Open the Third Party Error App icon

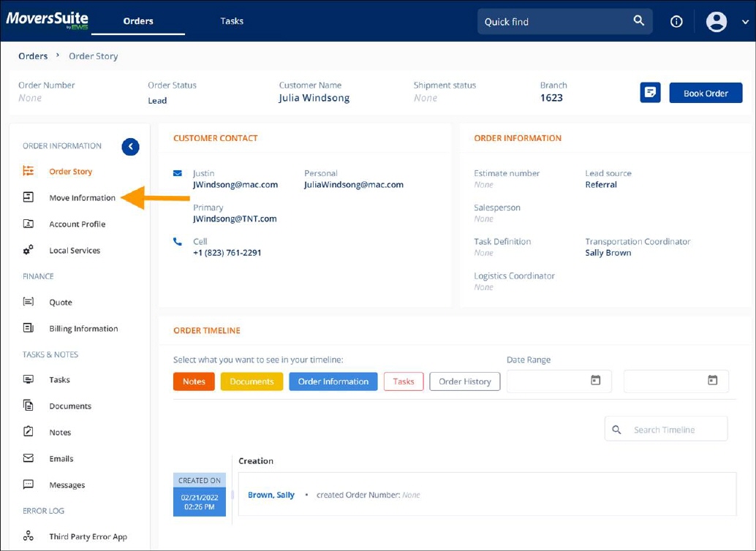[28, 536]
